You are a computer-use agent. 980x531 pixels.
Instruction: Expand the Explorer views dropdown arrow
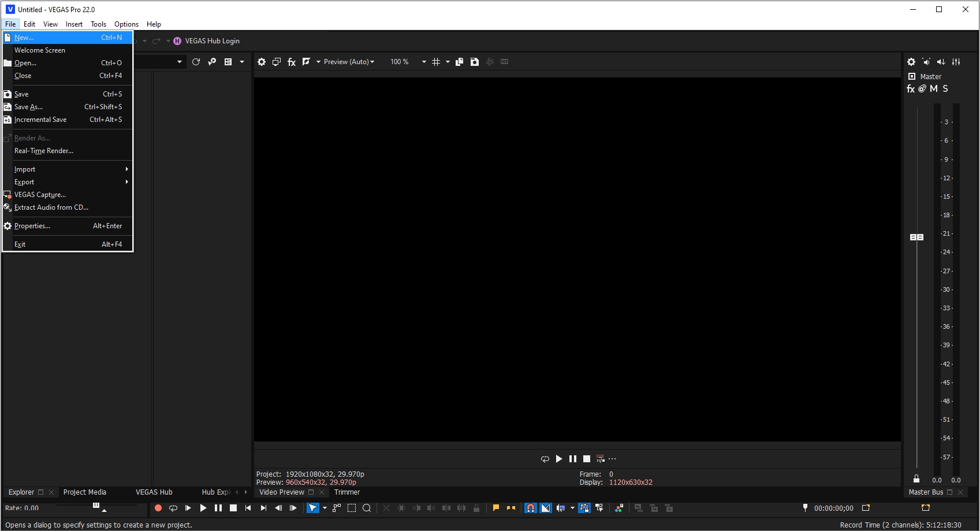pos(242,62)
